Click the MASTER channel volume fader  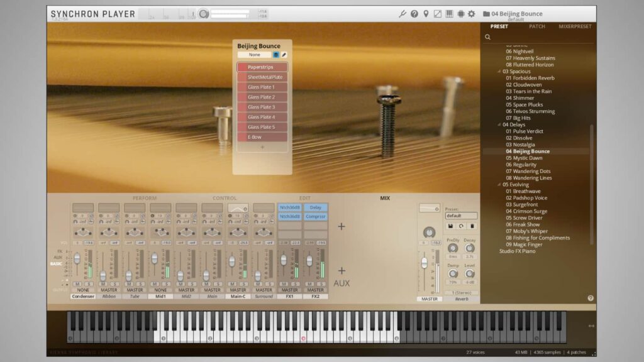click(424, 261)
